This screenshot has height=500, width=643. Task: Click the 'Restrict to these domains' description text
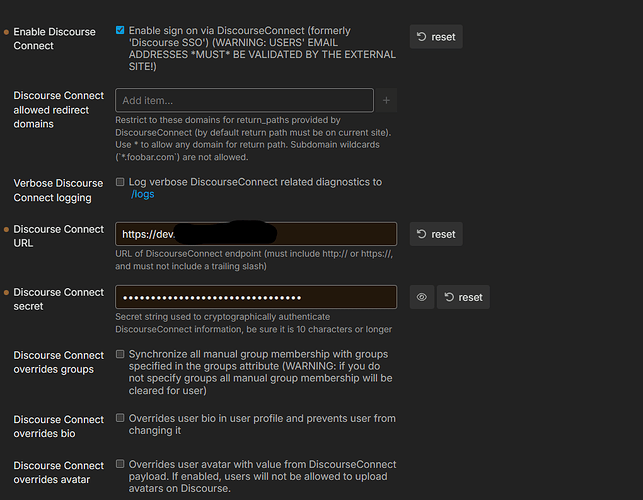[253, 139]
